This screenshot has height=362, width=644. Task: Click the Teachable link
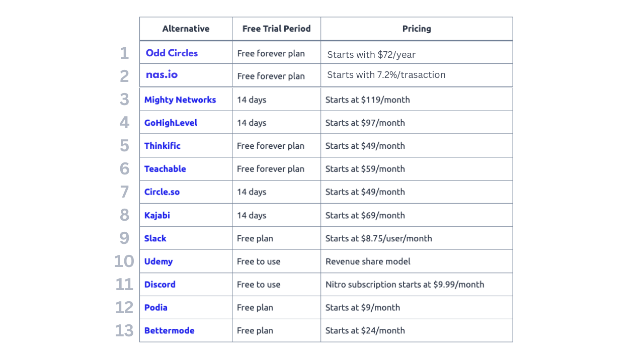[x=165, y=169]
